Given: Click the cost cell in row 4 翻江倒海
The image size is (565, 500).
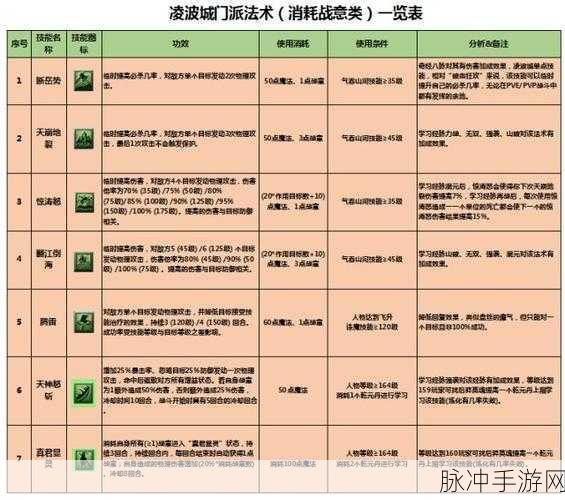Looking at the screenshot, I should [293, 259].
